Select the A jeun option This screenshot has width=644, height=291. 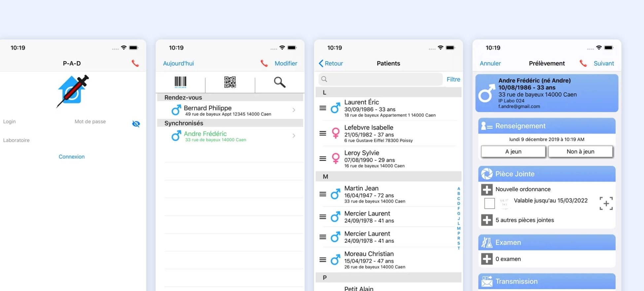pos(513,151)
